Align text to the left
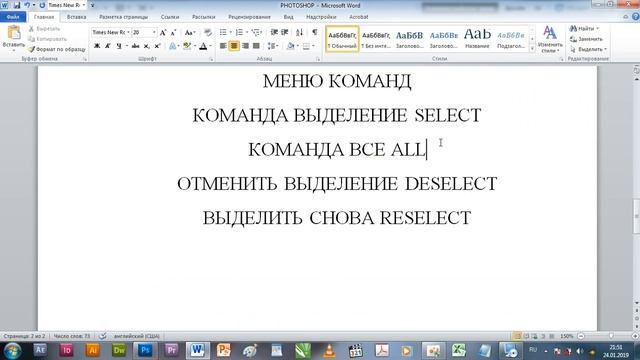This screenshot has height=360, width=640. click(223, 46)
